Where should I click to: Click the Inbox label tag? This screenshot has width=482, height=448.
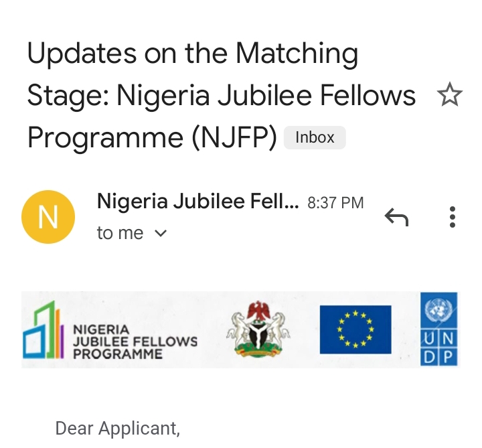click(x=315, y=137)
